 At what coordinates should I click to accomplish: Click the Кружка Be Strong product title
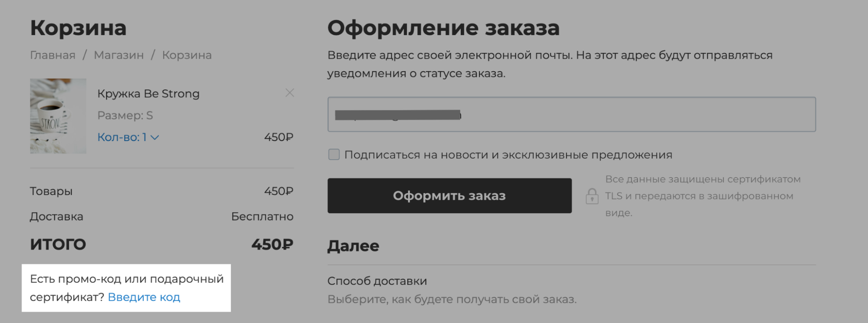[149, 94]
